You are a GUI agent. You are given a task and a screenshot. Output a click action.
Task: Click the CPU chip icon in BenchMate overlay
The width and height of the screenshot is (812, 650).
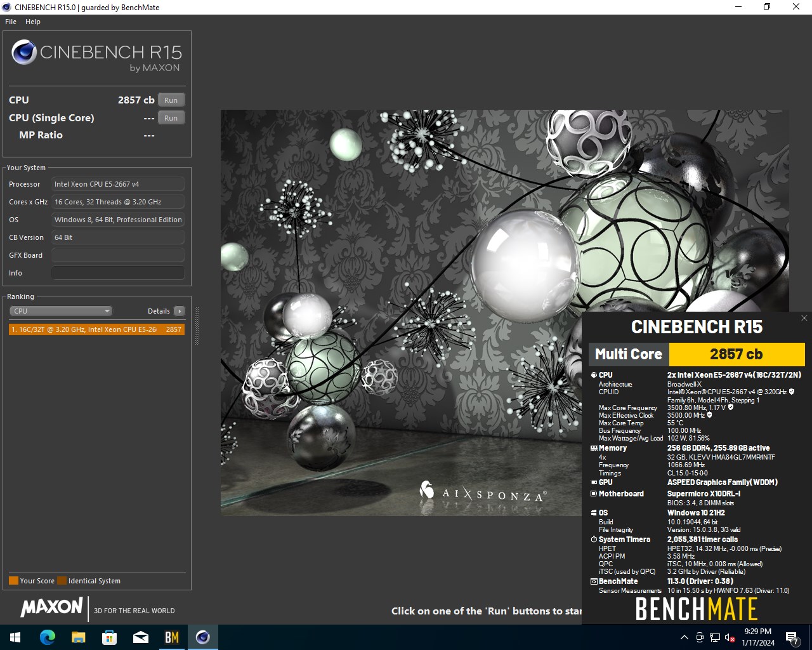(594, 375)
